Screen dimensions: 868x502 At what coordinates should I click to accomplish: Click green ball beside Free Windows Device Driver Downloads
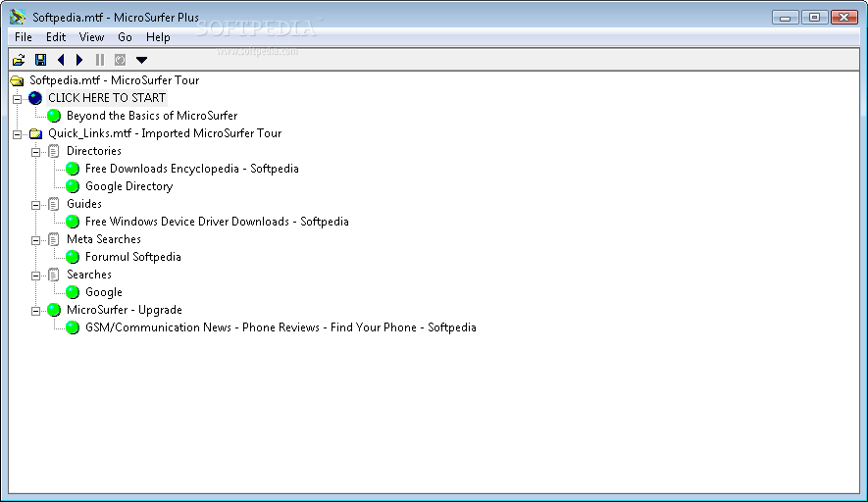tap(73, 222)
